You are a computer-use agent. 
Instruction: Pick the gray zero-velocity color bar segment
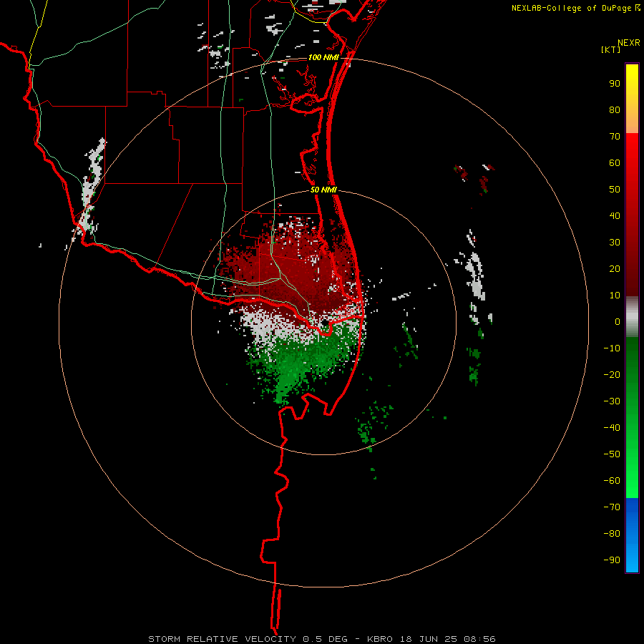pyautogui.click(x=632, y=317)
